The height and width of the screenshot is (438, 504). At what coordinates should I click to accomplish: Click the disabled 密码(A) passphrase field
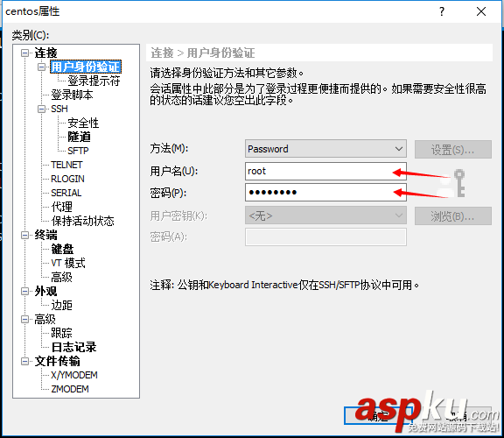pyautogui.click(x=325, y=237)
